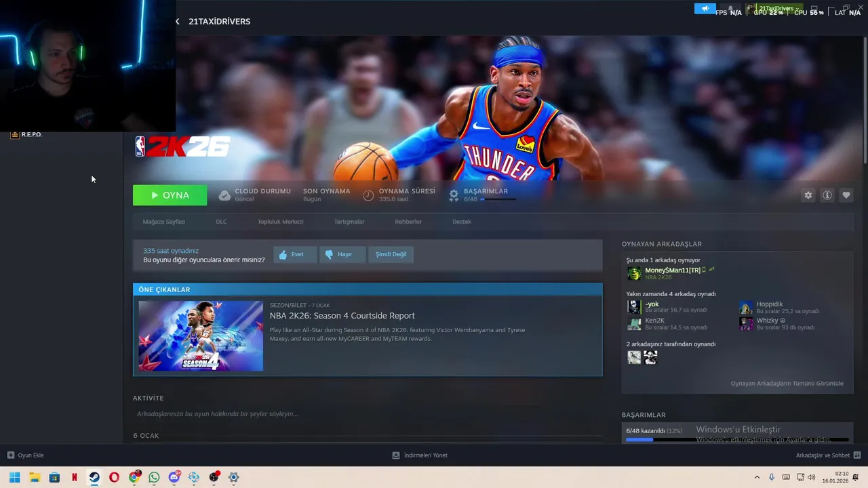Select R.E.P.O. in the library list
The height and width of the screenshot is (488, 868).
[26, 134]
